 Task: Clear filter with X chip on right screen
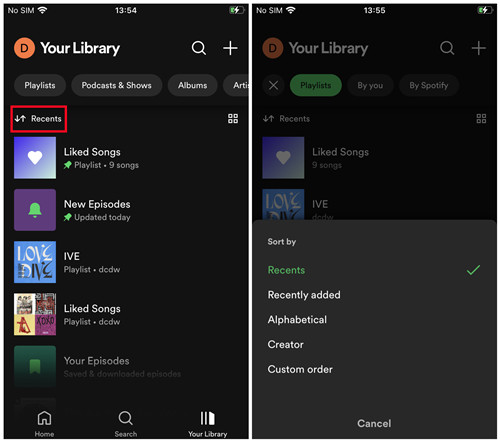point(273,85)
